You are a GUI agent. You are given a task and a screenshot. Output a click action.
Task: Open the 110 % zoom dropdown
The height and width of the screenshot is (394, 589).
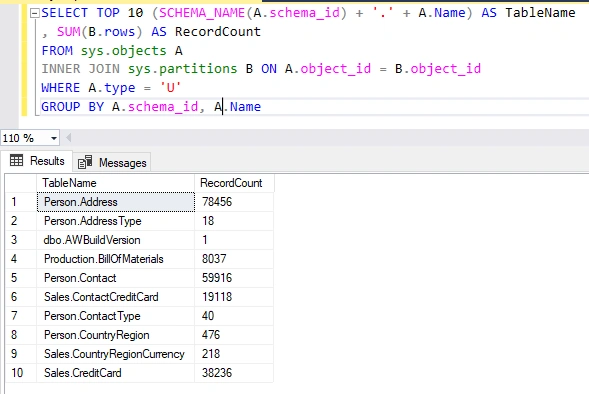(x=54, y=138)
